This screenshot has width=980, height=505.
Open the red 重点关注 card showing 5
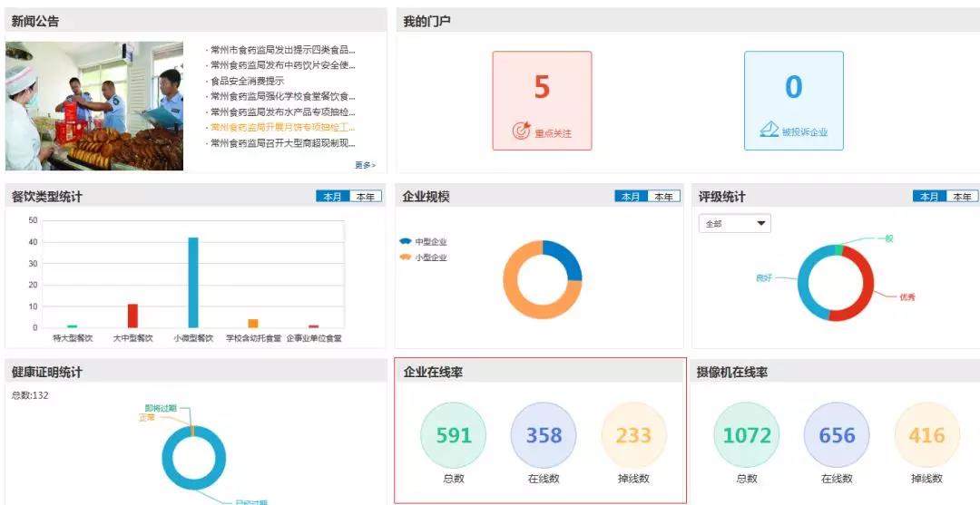pyautogui.click(x=542, y=101)
